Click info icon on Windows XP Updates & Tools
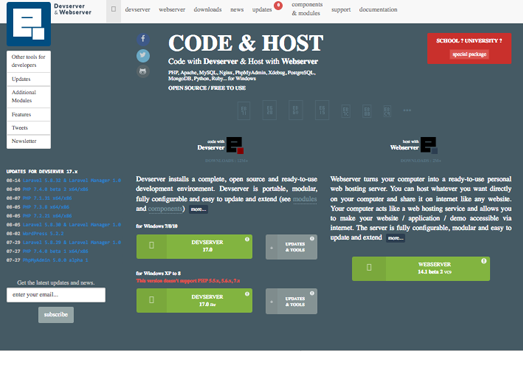Screen dimensions: 523x375 312,293
